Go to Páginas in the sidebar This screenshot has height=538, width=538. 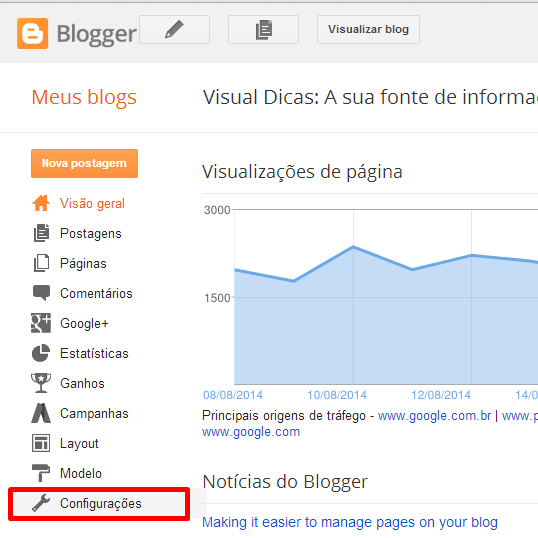(x=69, y=263)
